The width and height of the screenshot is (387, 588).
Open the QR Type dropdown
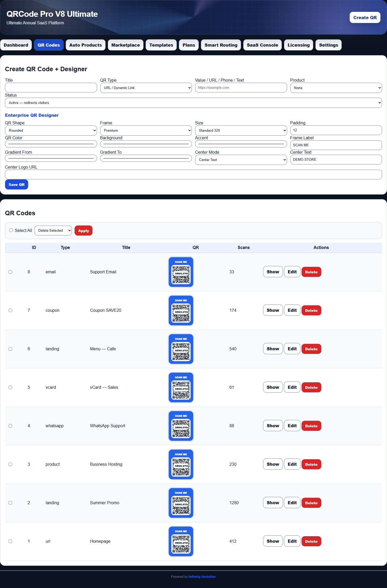click(146, 88)
